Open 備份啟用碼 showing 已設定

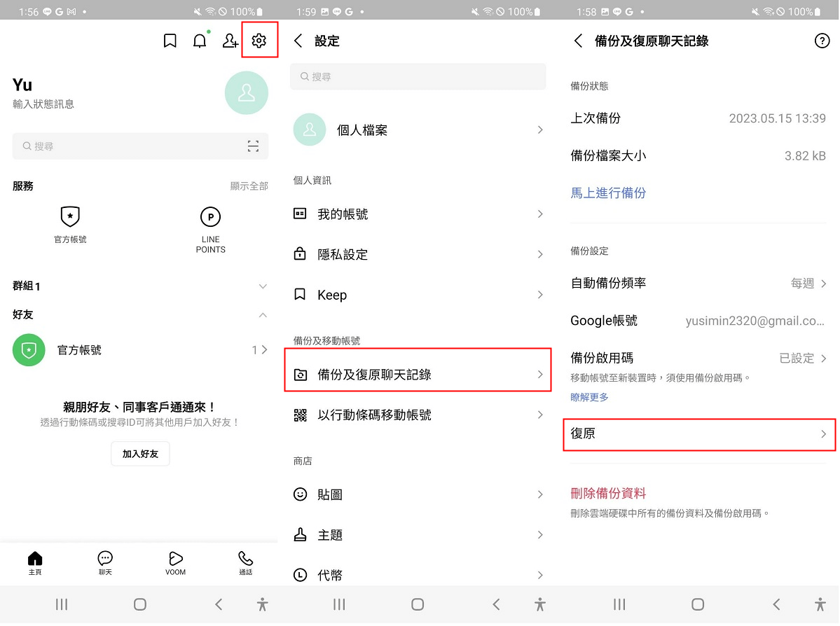pos(698,358)
